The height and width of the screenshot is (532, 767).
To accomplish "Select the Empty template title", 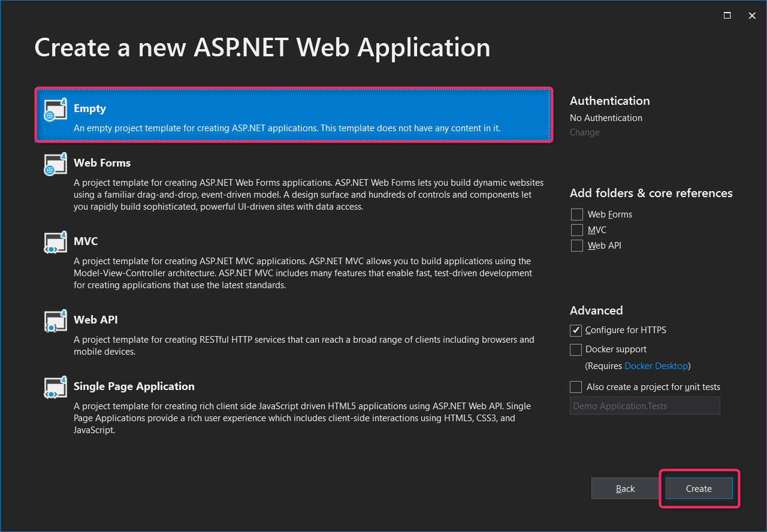I will 90,108.
